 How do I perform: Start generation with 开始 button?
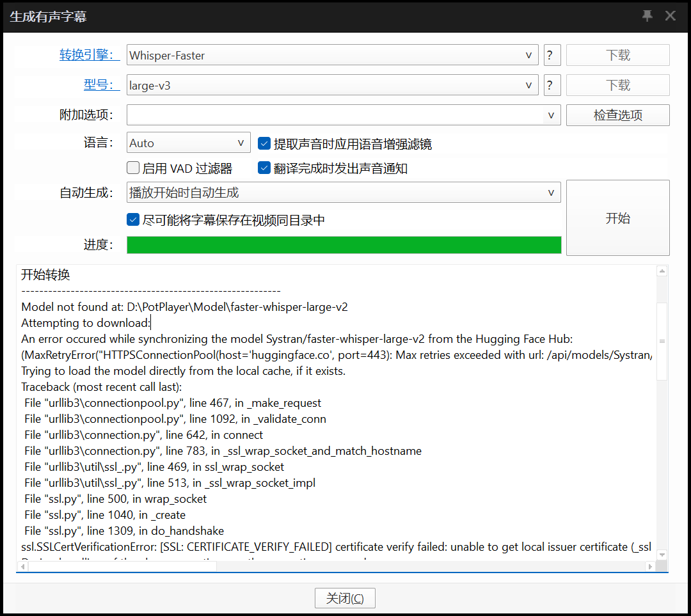coord(617,217)
